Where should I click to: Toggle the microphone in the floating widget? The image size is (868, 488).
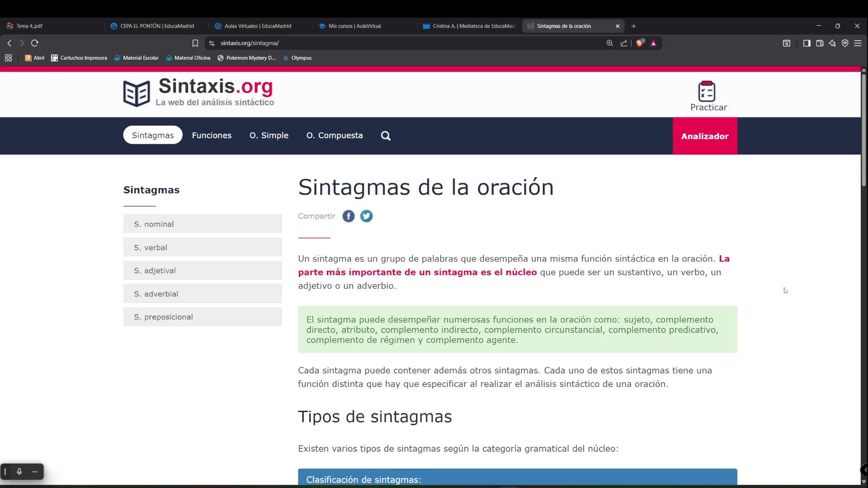(19, 472)
